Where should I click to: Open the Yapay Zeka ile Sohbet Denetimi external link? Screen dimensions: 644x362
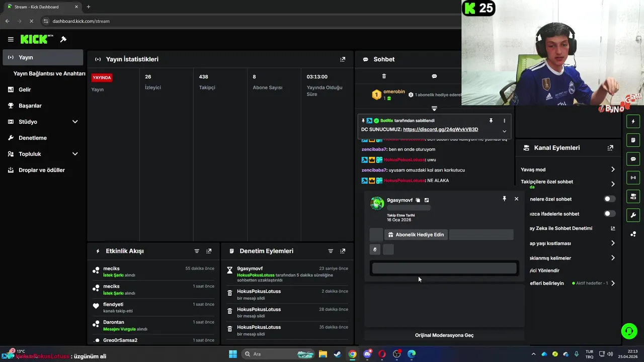613,228
